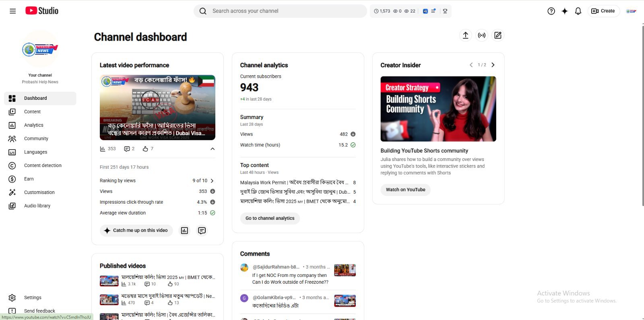The height and width of the screenshot is (320, 644).
Task: Open video thumbnail beside GolamKibria comment
Action: click(x=345, y=301)
